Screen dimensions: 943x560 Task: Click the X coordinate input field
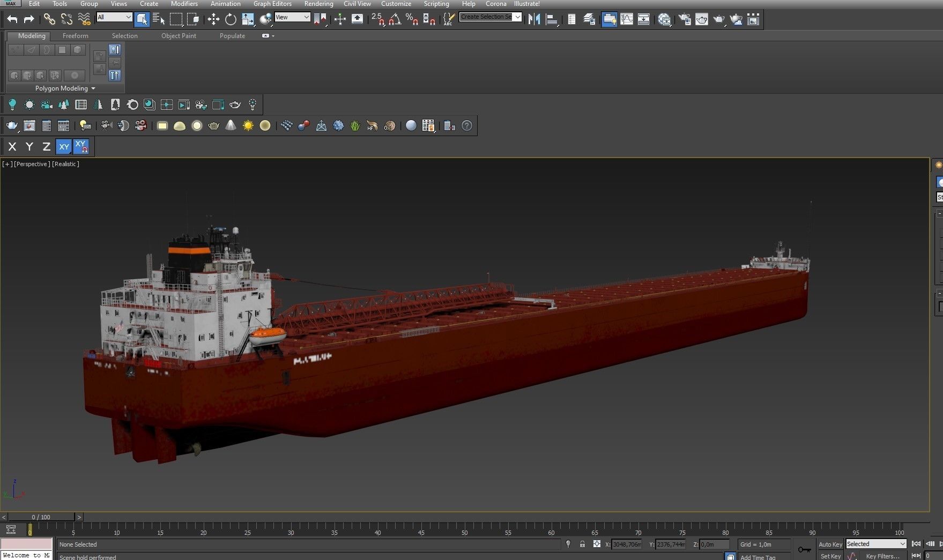pos(627,544)
